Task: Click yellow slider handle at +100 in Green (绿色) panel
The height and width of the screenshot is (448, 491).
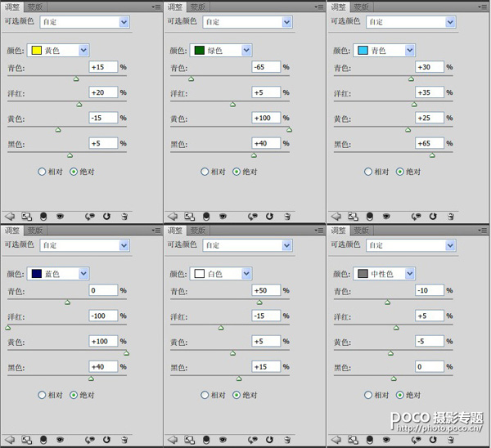Action: pos(290,130)
